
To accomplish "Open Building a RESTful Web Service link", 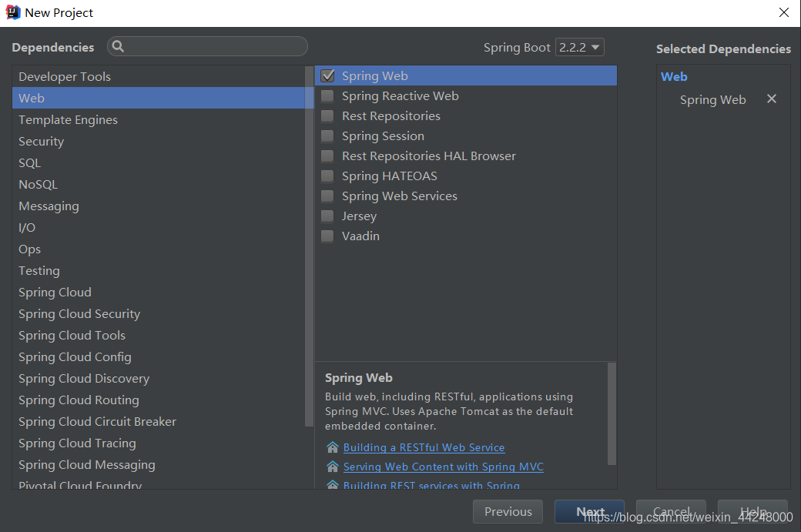I will pyautogui.click(x=424, y=448).
